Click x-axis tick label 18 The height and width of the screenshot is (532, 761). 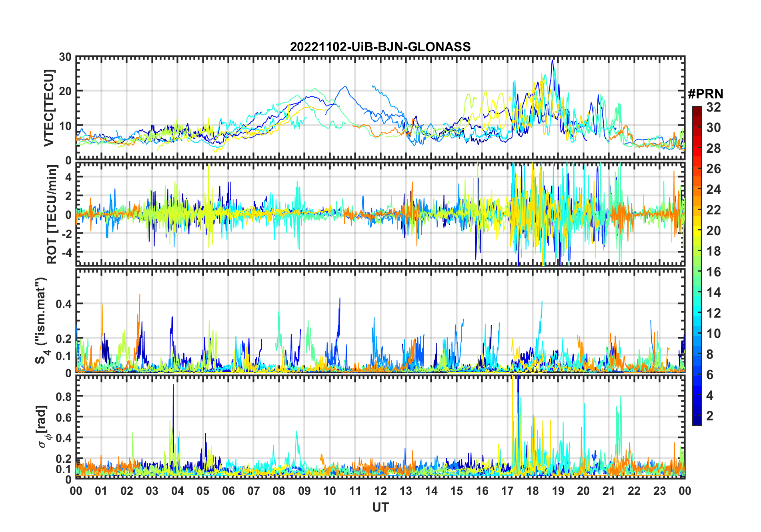[x=533, y=491]
